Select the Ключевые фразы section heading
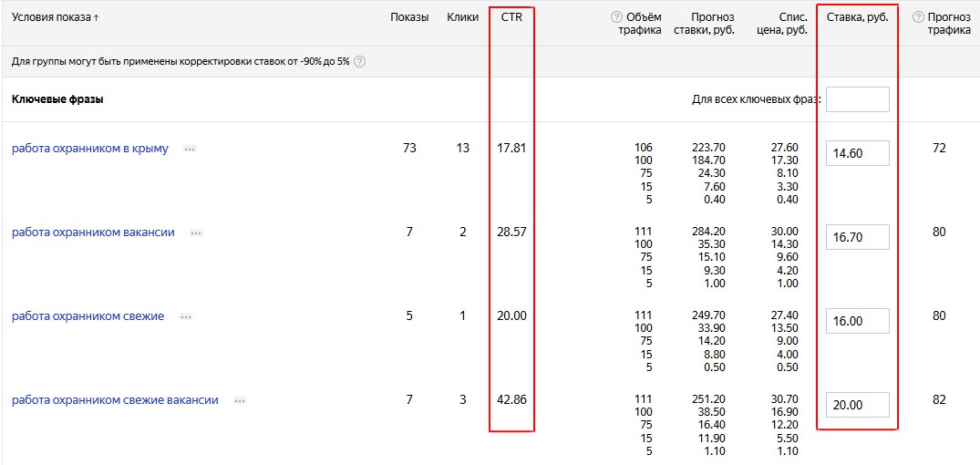This screenshot has width=980, height=465. pos(57,99)
